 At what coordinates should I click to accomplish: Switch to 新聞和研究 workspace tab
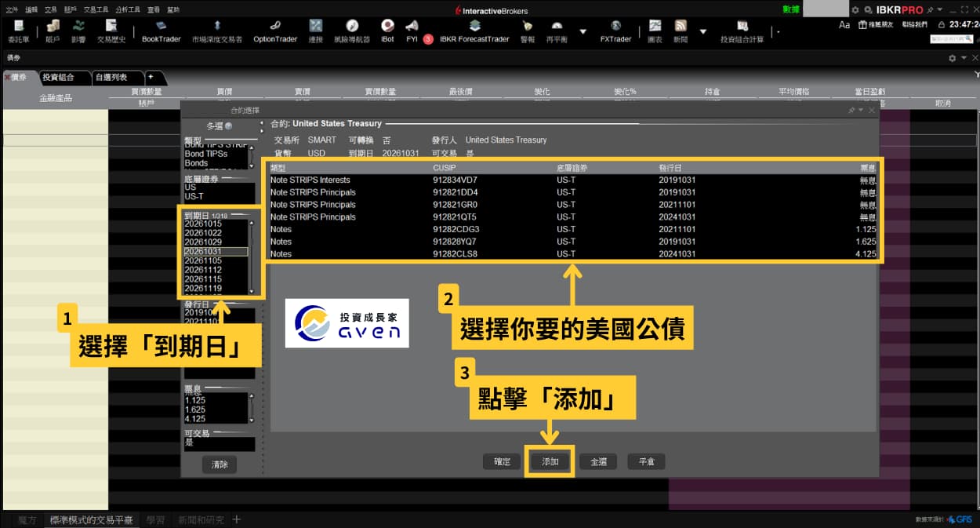(201, 519)
